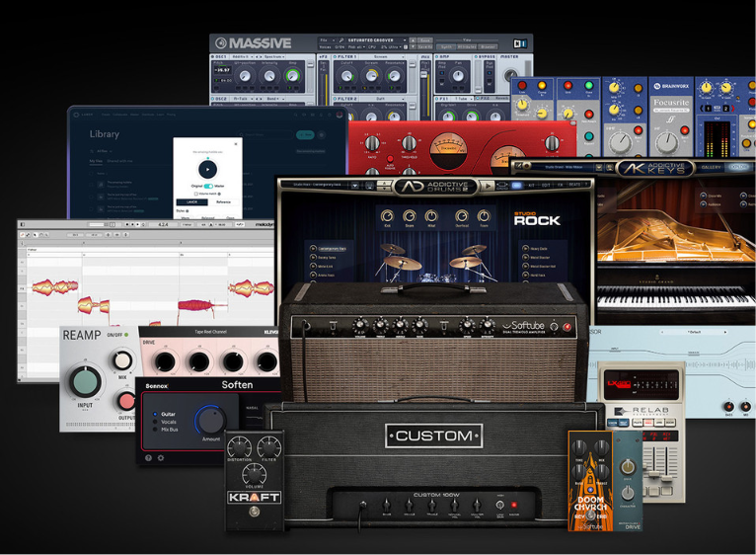
Task: Click the Filter knob on KRAFT pedal
Action: coord(269,446)
